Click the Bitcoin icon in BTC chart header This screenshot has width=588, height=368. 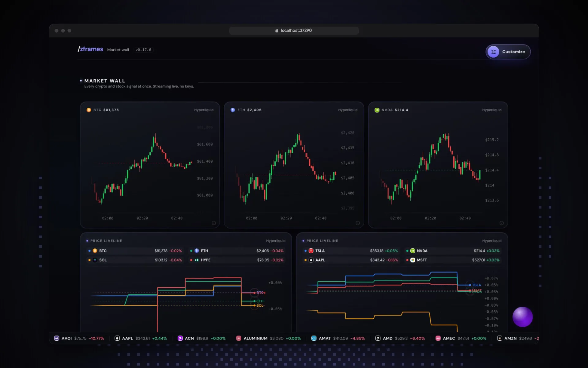[x=89, y=110]
